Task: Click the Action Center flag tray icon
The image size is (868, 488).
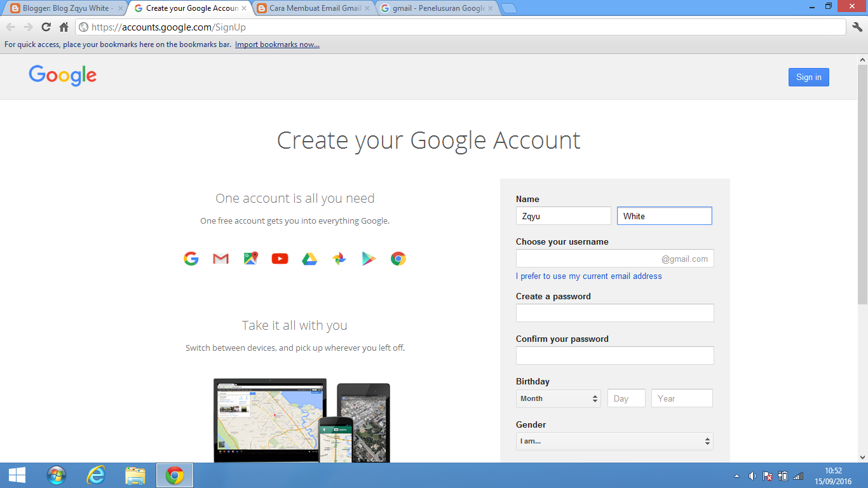Action: [768, 476]
